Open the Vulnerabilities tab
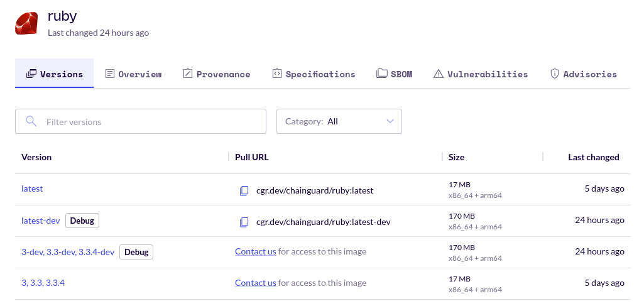 click(481, 74)
